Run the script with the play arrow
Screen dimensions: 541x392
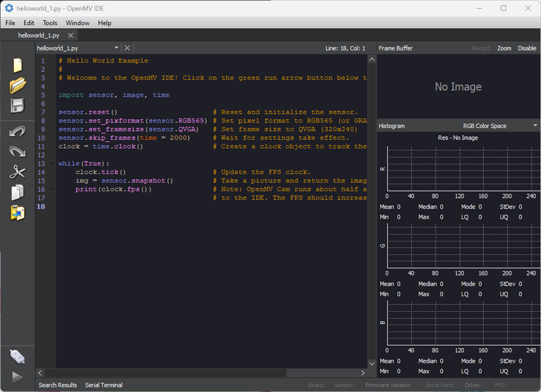(x=17, y=377)
